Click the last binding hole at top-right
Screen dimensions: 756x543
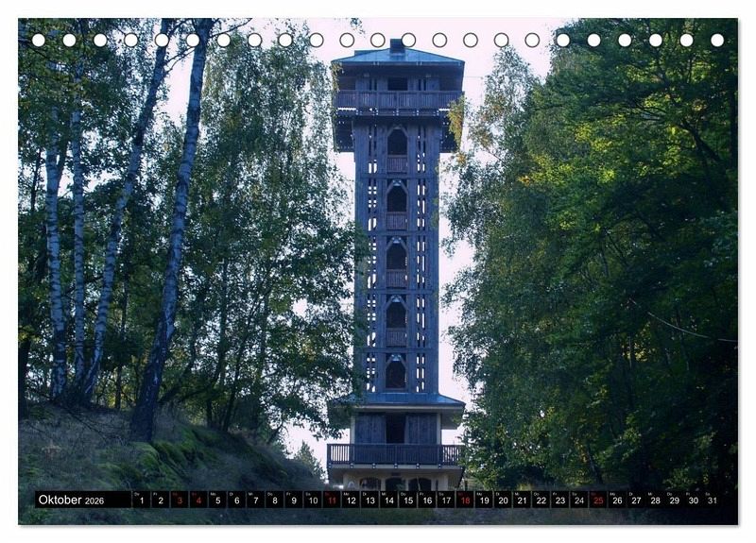[717, 40]
